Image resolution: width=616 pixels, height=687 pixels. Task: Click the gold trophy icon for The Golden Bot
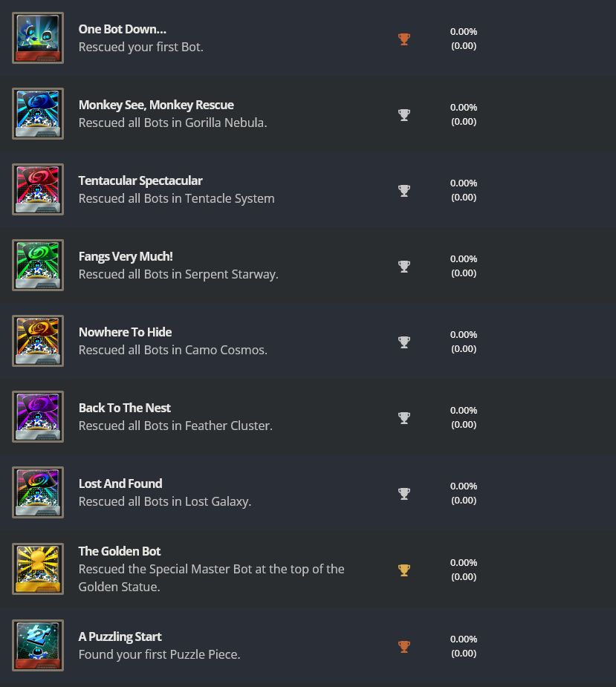pyautogui.click(x=404, y=570)
